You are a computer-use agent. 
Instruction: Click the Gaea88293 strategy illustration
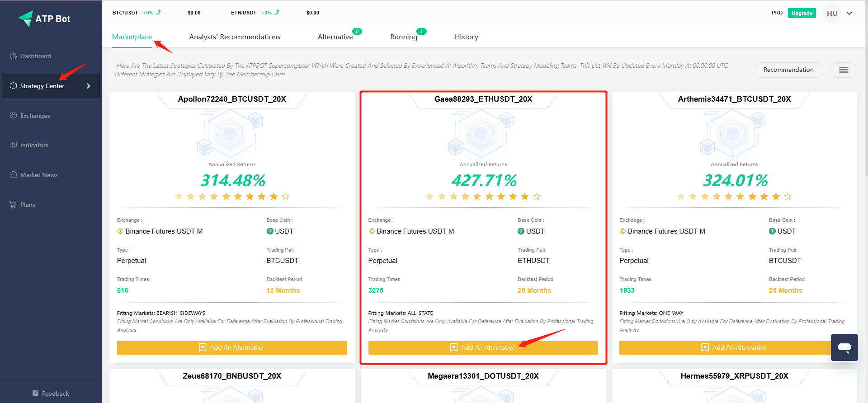pos(481,134)
